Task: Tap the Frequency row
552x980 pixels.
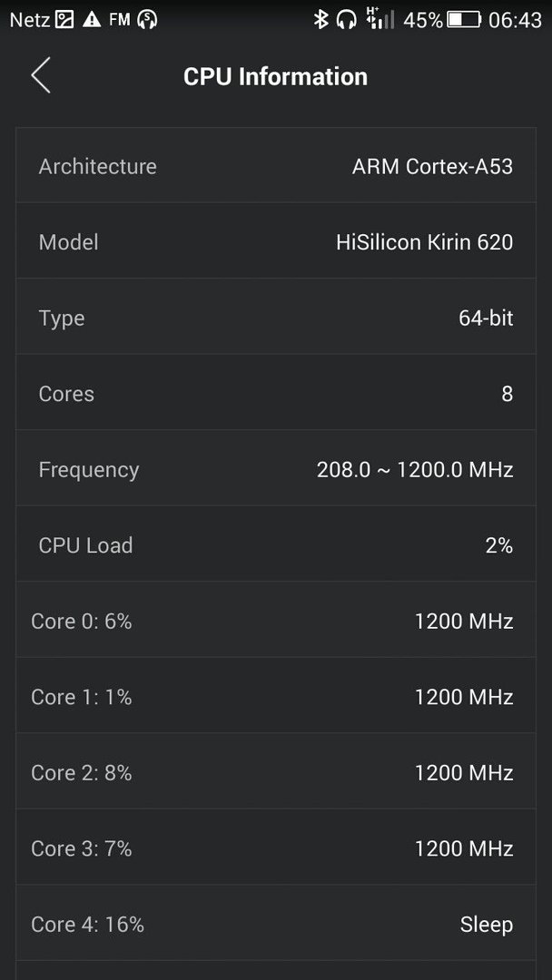Action: [276, 469]
